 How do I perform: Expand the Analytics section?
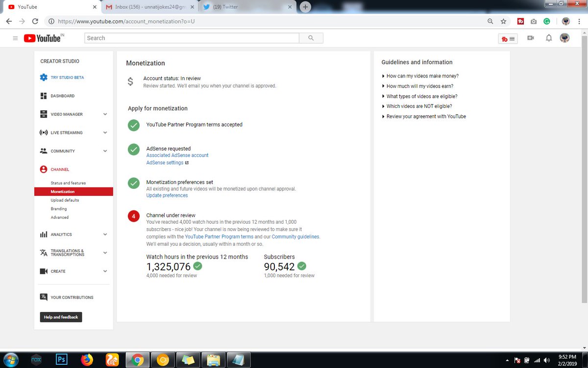105,235
